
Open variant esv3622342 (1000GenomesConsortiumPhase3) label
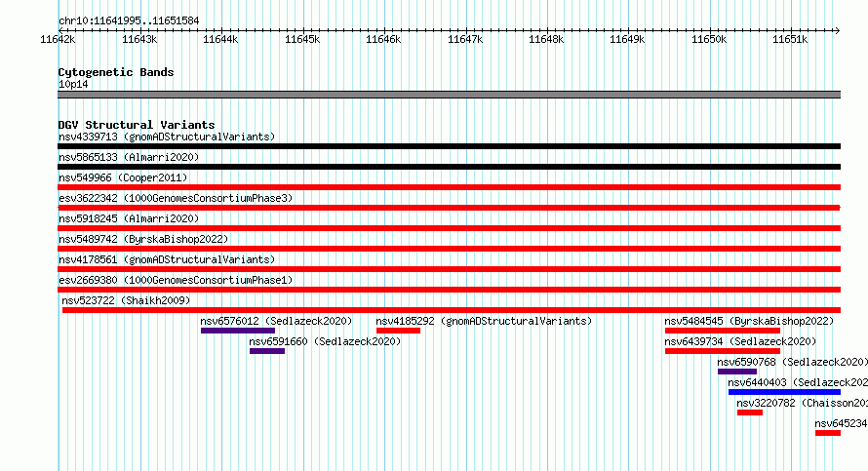176,198
